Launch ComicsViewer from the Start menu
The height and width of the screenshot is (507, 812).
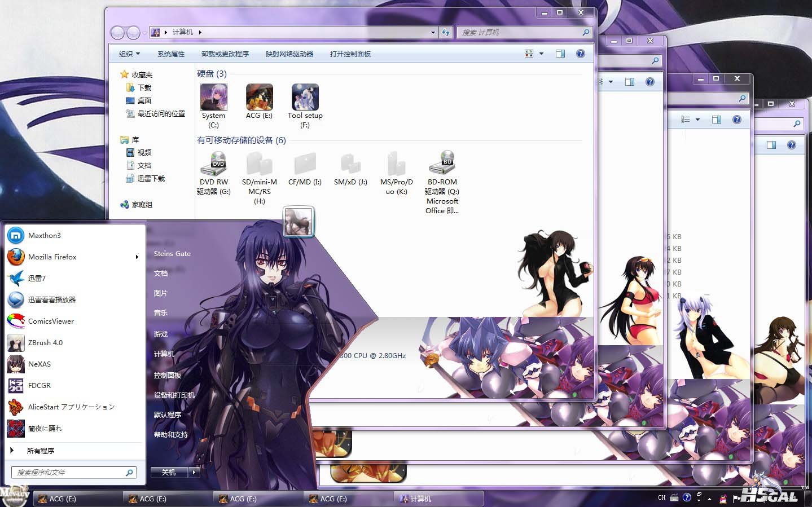pyautogui.click(x=74, y=321)
